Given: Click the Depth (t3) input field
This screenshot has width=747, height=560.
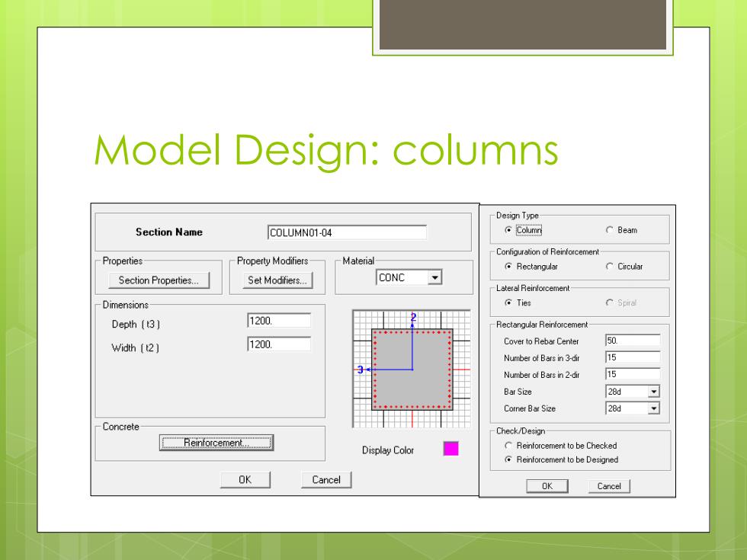Looking at the screenshot, I should point(279,321).
